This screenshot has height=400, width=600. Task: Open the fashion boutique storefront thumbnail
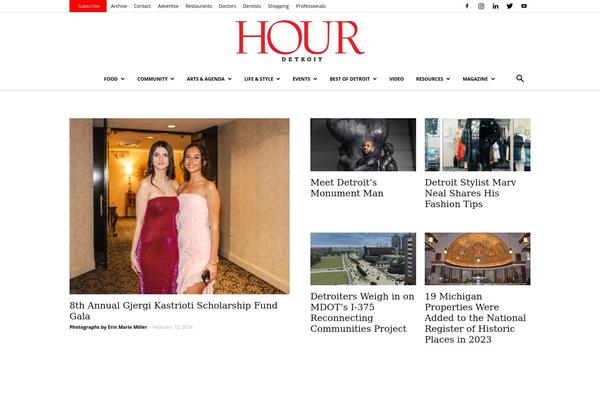478,145
